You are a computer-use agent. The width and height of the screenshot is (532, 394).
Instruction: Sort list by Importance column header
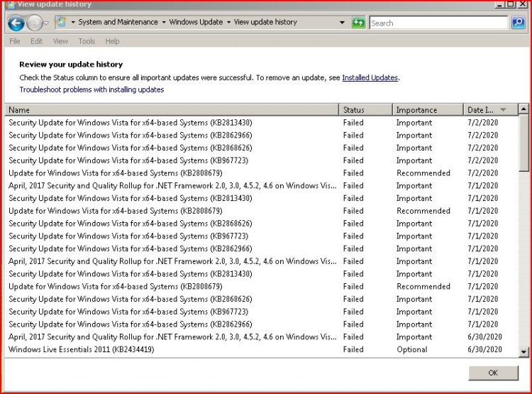(x=428, y=110)
